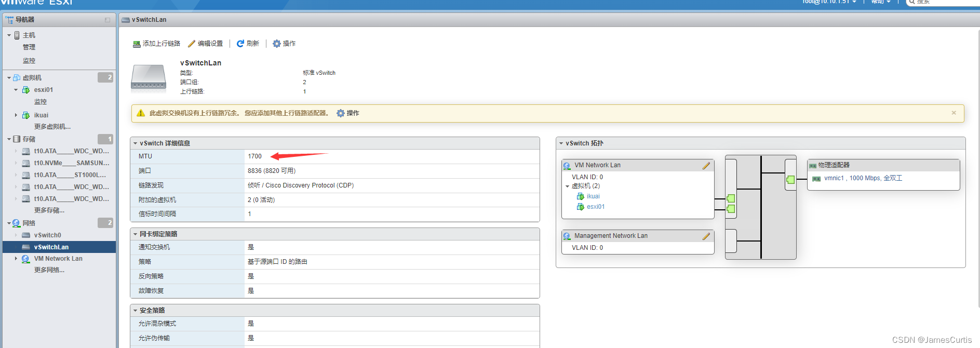
Task: Edit VM Network Lan port group pencil
Action: (x=706, y=166)
